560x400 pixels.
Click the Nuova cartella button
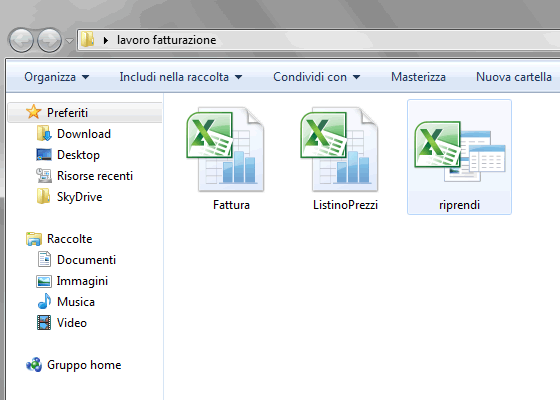pos(514,77)
